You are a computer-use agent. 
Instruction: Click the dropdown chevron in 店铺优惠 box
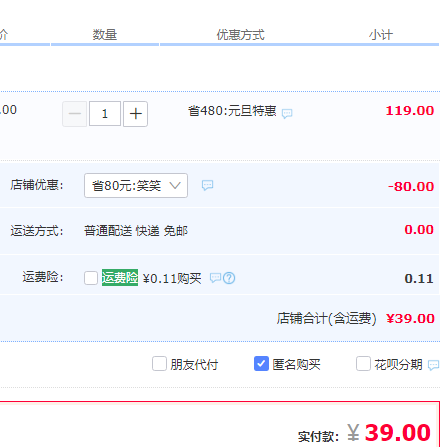point(175,185)
